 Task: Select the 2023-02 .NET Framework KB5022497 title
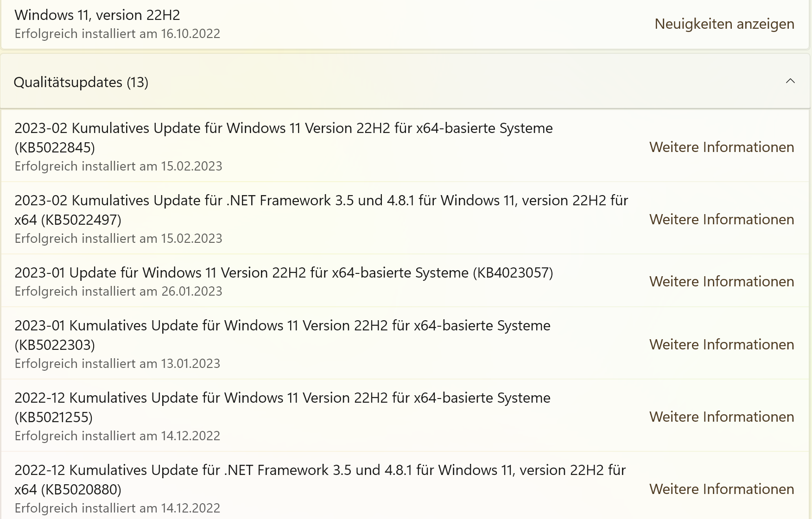point(321,210)
